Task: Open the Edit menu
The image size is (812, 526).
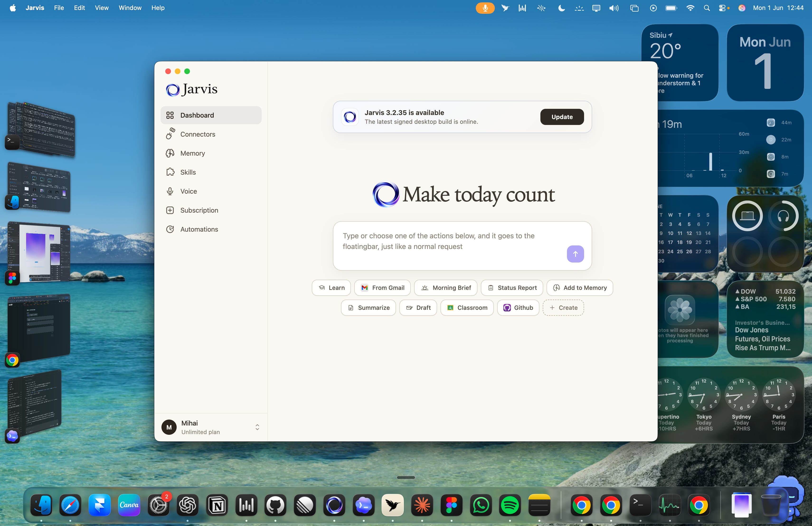Action: click(80, 8)
